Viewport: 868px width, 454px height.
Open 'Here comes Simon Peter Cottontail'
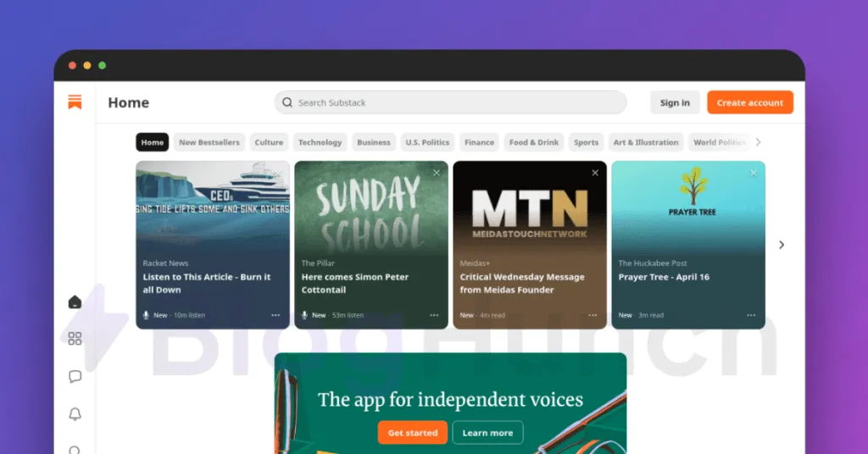pyautogui.click(x=355, y=283)
